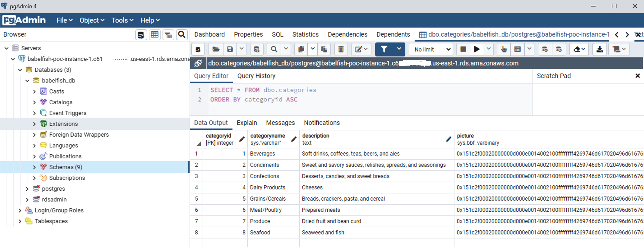Image resolution: width=644 pixels, height=247 pixels.
Task: Expand the Schemas (9) tree node
Action: [35, 167]
